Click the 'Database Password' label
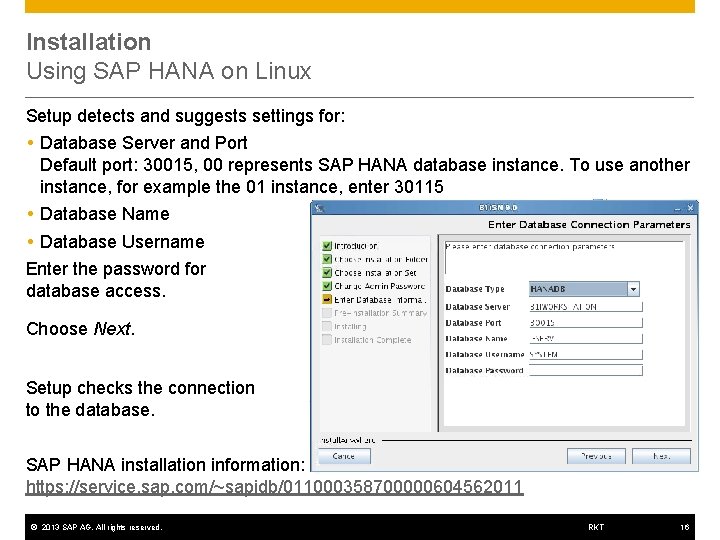720x540 pixels. click(484, 371)
